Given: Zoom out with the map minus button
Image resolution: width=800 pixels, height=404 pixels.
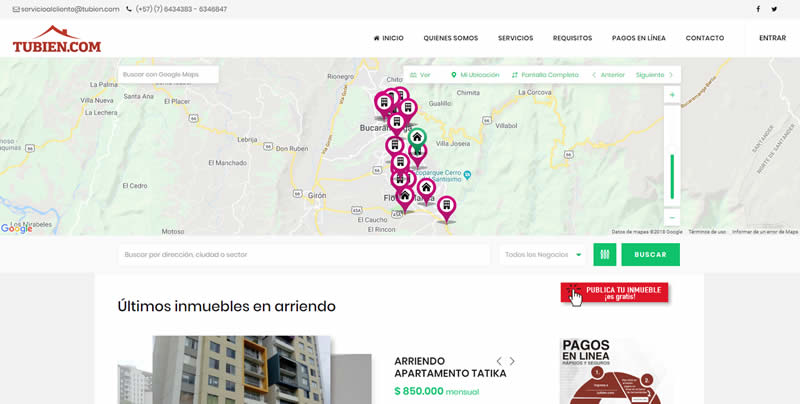Looking at the screenshot, I should coord(672,217).
